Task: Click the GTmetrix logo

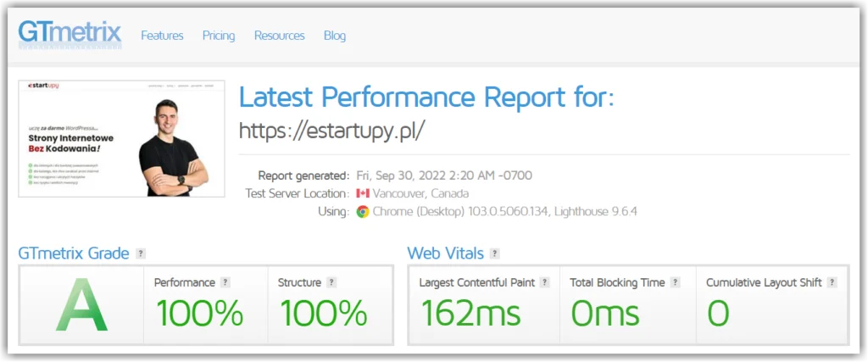Action: point(70,34)
